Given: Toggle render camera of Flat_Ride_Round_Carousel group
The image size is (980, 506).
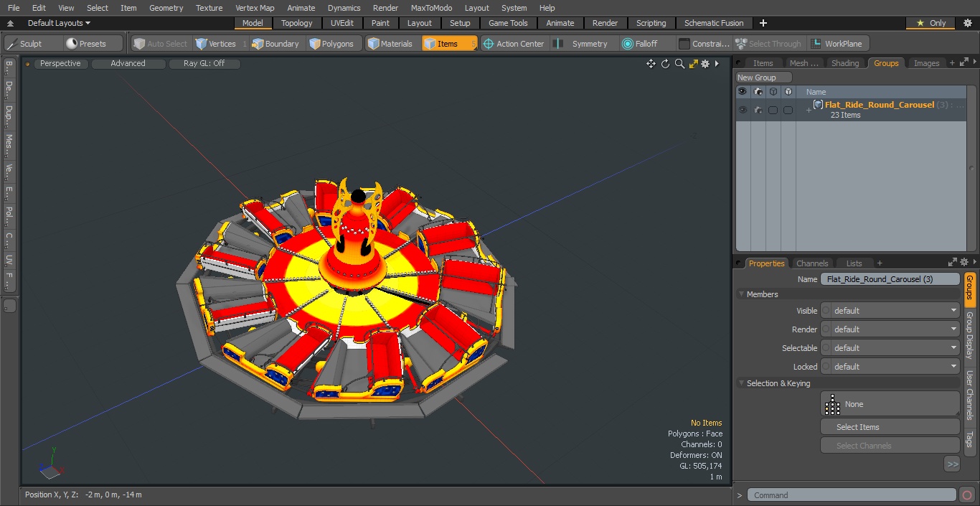Looking at the screenshot, I should point(758,110).
